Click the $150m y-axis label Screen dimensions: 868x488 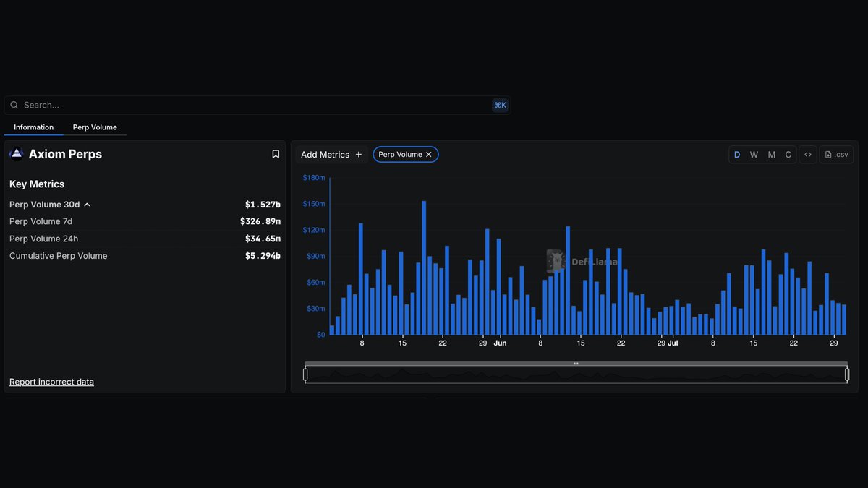coord(314,204)
